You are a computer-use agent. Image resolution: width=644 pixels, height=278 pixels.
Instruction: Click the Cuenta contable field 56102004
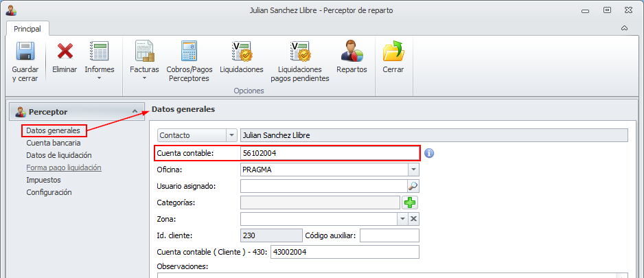point(330,153)
